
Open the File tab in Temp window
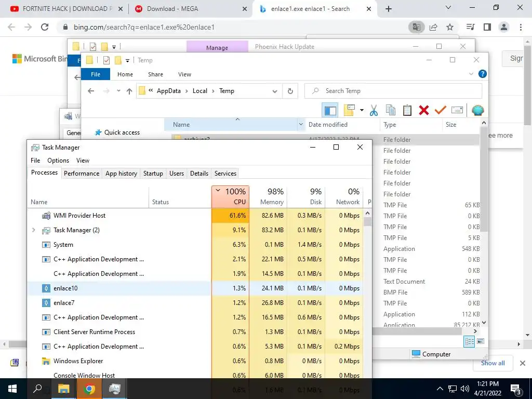click(x=96, y=74)
